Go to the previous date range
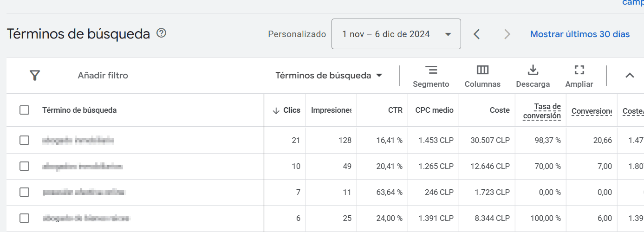 tap(476, 34)
